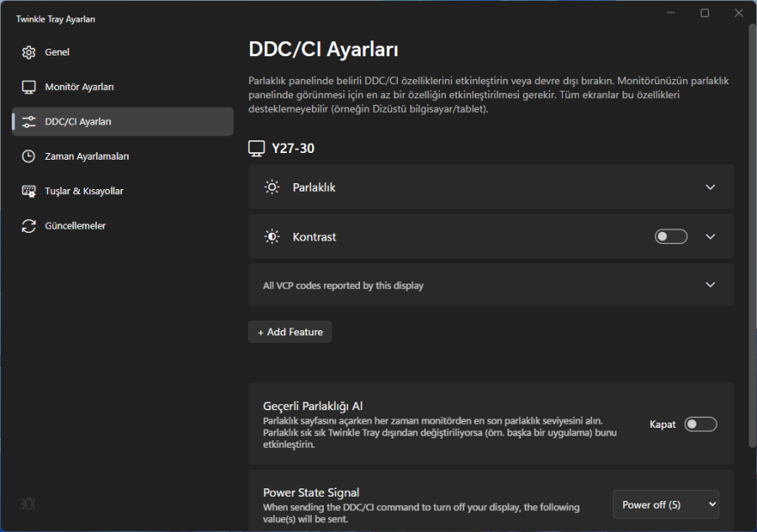
Task: Expand the Kontrast row chevron
Action: click(x=711, y=237)
